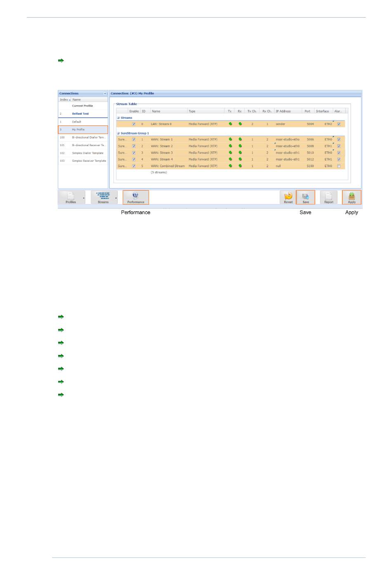Viewport: 392px width, 569px height.
Task: Click port value 5010
Action: (x=310, y=153)
